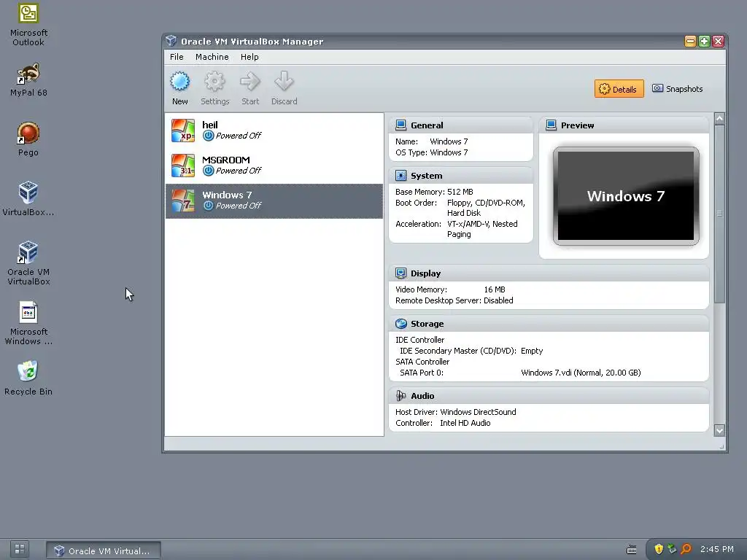Click the Storage section header link
The height and width of the screenshot is (560, 747).
click(x=427, y=324)
